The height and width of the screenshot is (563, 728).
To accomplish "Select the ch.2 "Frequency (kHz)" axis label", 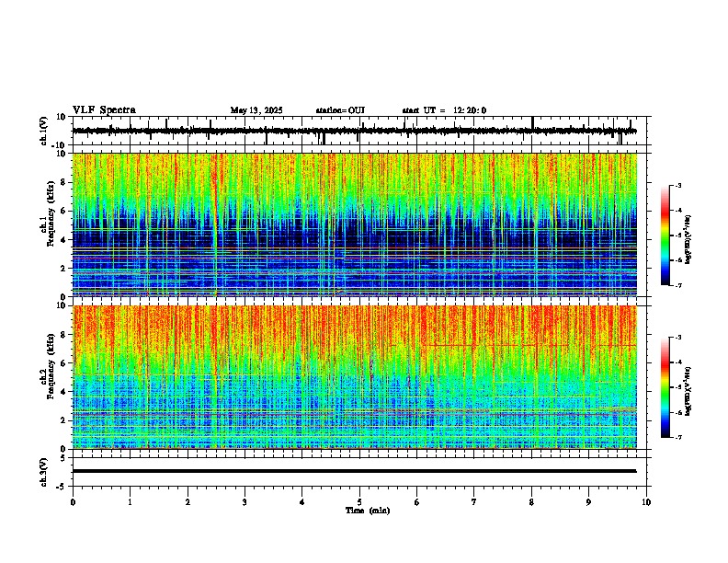I will [51, 366].
